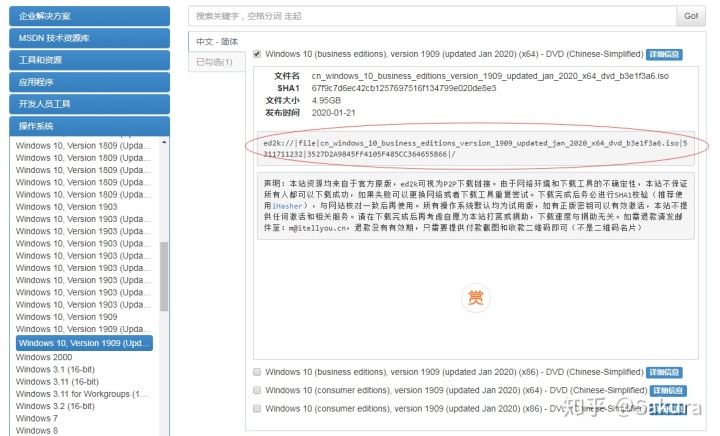Open the 已勾选(1) tab
This screenshot has height=436, width=720.
coord(217,62)
